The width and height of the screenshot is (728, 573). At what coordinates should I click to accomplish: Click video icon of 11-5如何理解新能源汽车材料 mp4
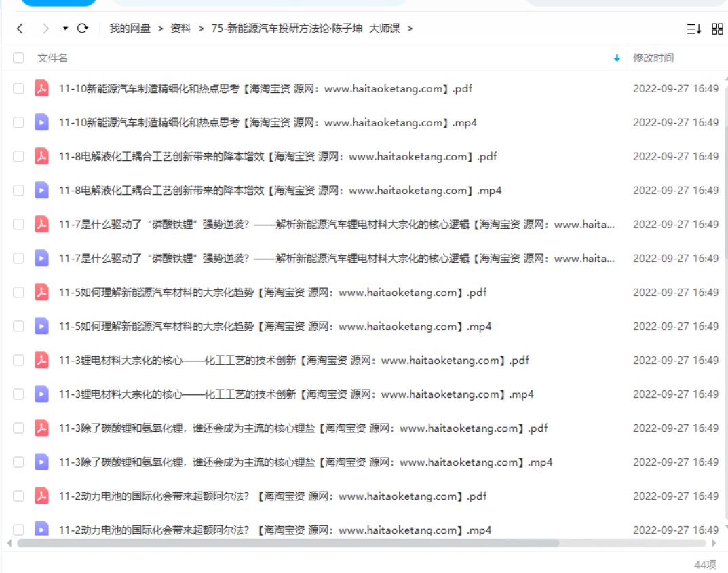pyautogui.click(x=42, y=326)
